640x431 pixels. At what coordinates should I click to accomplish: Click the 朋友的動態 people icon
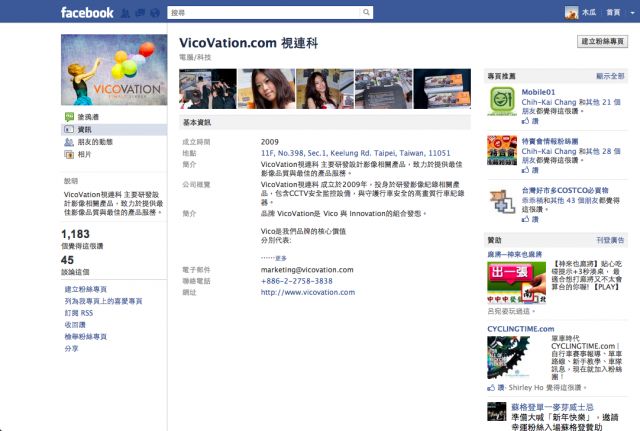coord(69,142)
